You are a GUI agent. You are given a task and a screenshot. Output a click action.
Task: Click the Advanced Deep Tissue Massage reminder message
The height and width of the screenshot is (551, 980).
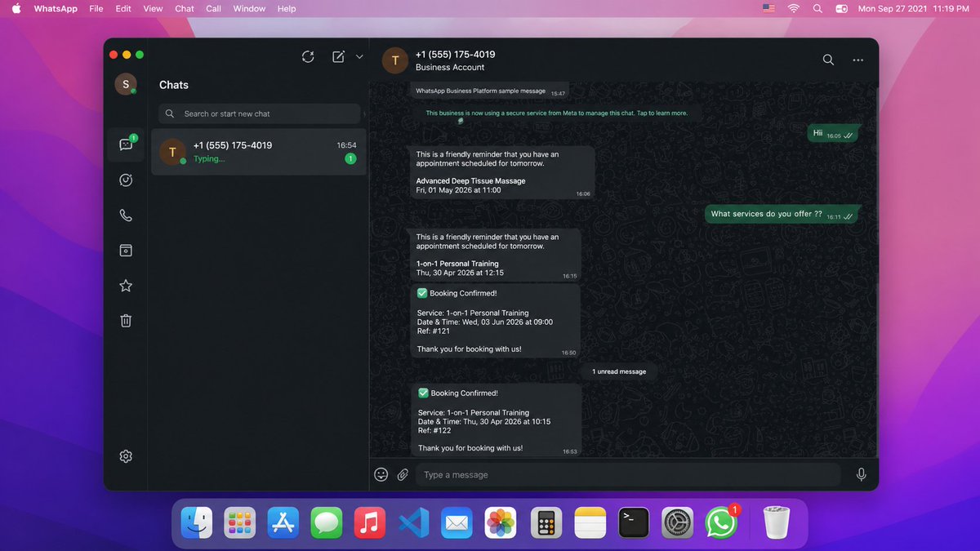click(501, 172)
